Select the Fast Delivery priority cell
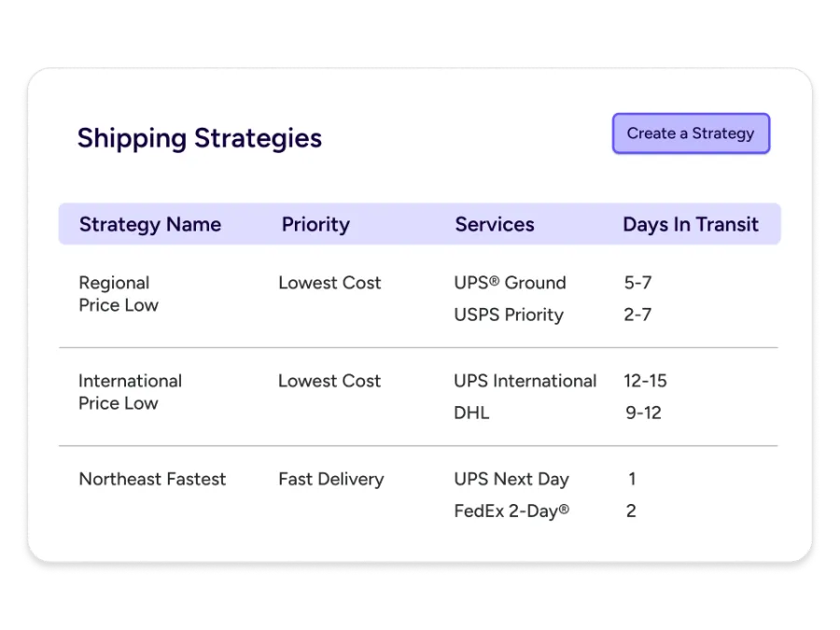 (x=331, y=479)
